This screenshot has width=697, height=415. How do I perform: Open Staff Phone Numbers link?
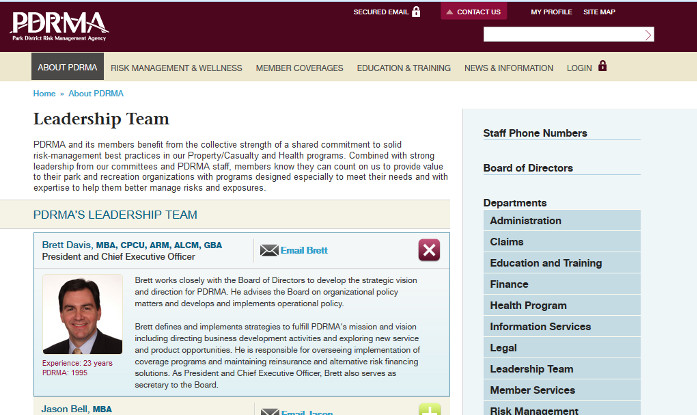click(535, 133)
